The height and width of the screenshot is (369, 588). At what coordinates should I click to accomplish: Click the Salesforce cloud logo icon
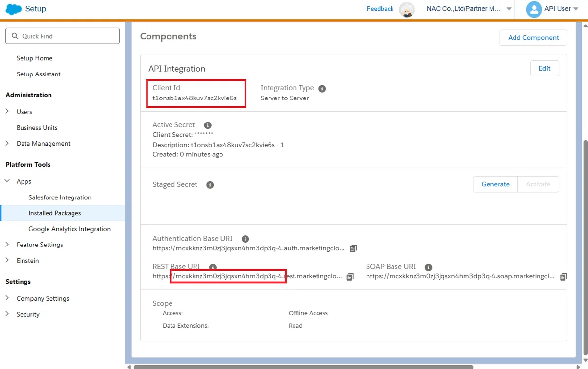pyautogui.click(x=14, y=9)
